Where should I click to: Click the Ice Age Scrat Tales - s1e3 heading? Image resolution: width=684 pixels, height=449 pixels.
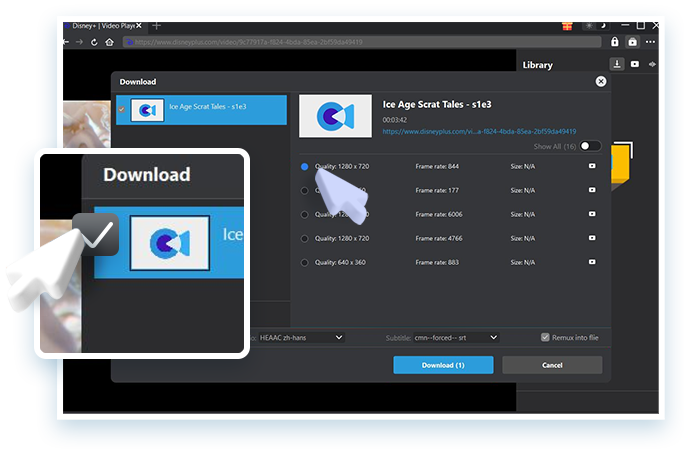[437, 105]
